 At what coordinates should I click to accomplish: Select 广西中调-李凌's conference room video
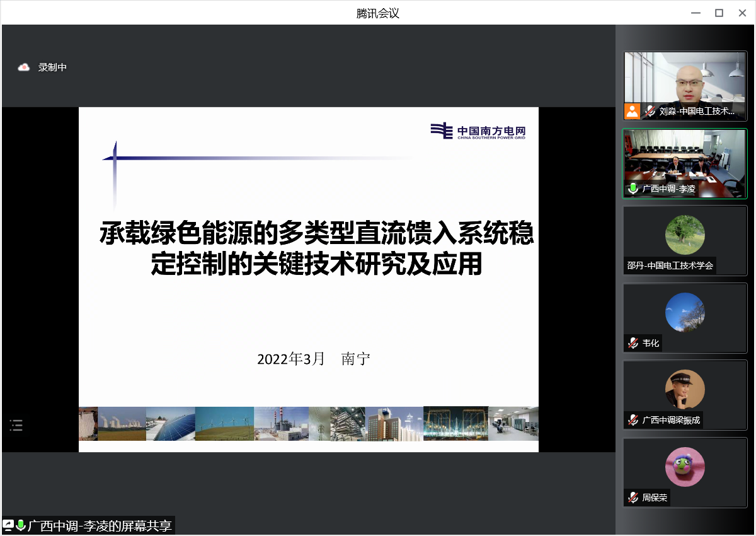pos(685,158)
